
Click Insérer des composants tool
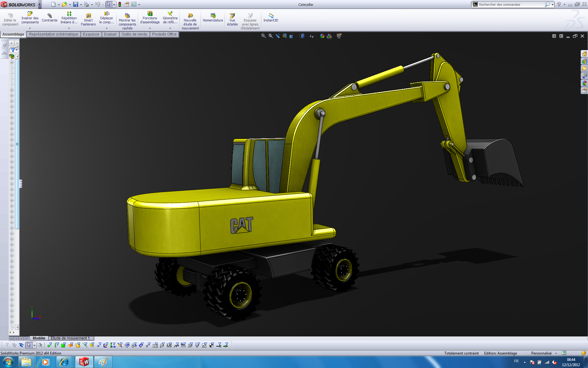click(x=30, y=18)
